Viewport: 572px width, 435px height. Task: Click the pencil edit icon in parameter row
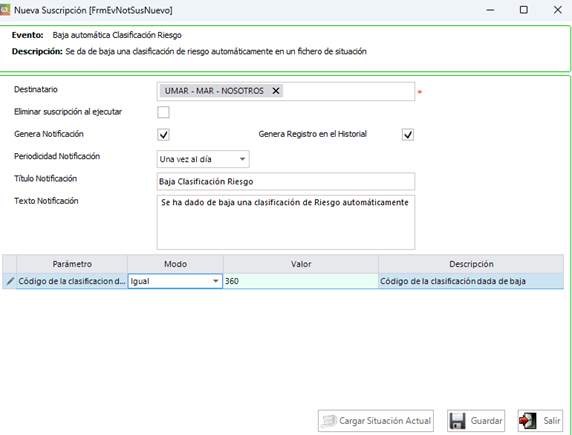pos(10,281)
